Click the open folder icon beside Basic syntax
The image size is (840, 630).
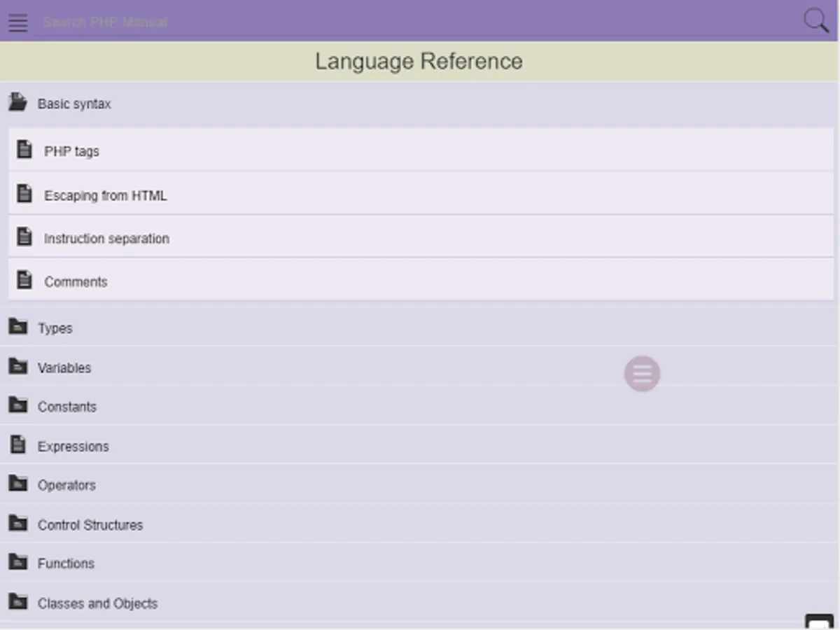(17, 103)
